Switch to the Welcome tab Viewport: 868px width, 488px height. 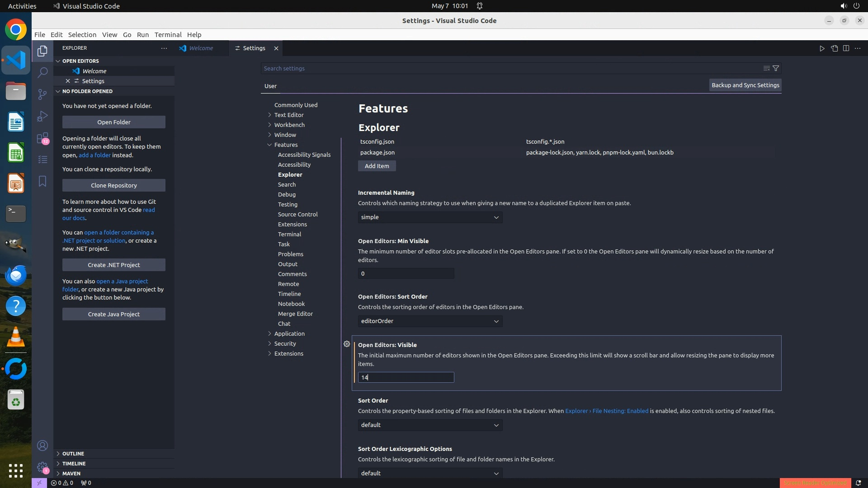[x=201, y=48]
